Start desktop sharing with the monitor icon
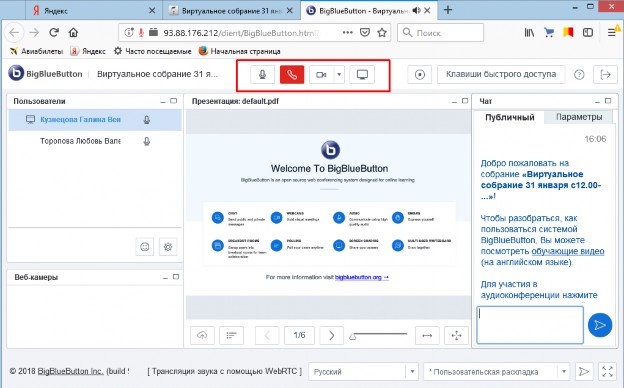This screenshot has height=388, width=624. pos(362,75)
